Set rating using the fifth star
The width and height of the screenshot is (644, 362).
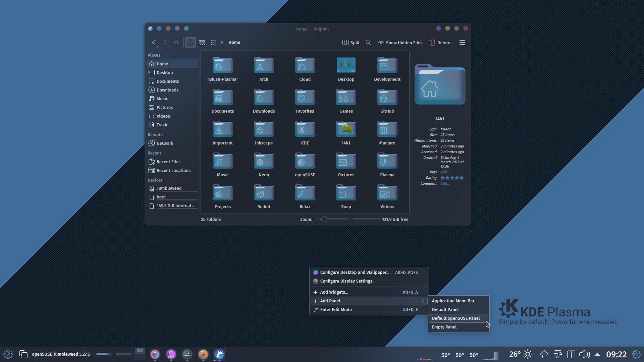pyautogui.click(x=462, y=178)
